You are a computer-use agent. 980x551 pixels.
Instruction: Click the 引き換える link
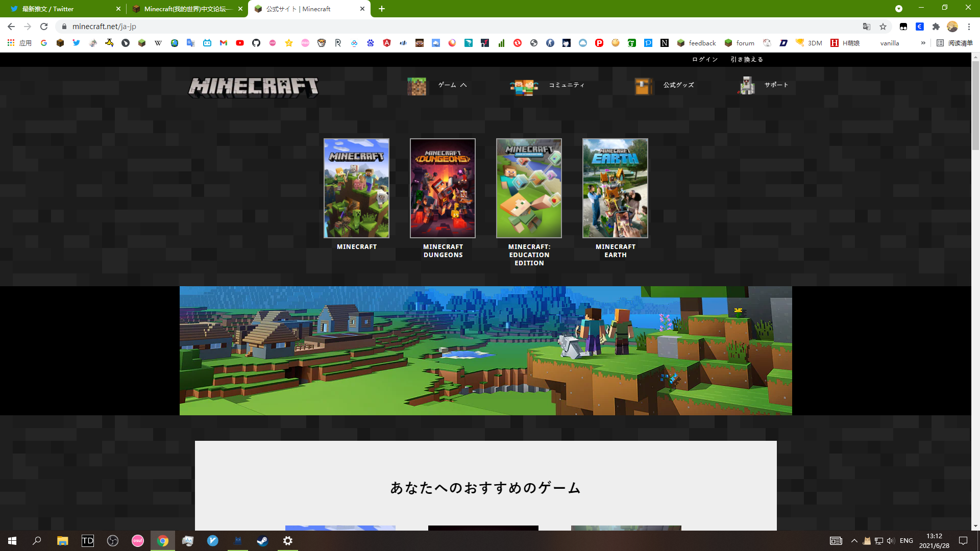(747, 59)
